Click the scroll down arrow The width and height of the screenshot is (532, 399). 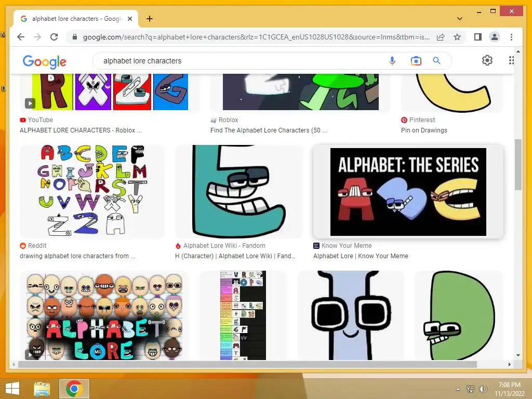[518, 355]
